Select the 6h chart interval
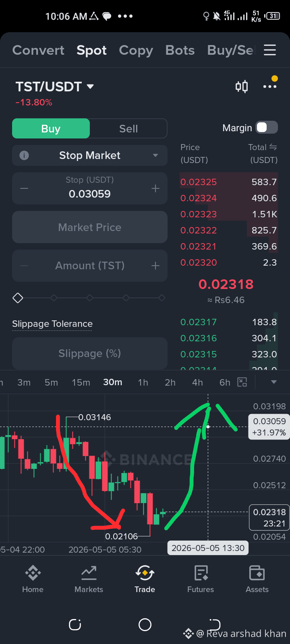290x644 pixels. [225, 382]
